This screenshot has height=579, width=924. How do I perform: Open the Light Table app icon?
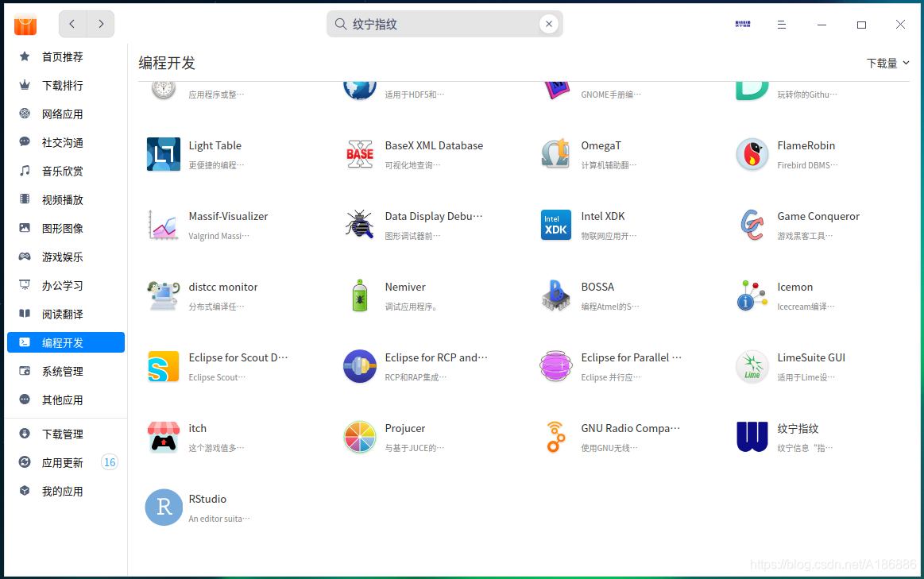click(x=163, y=154)
